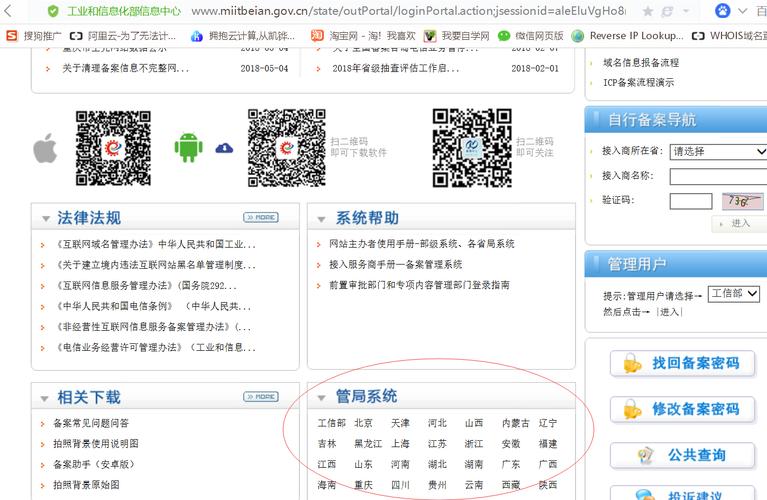Click the 接入商名称 input field
Image resolution: width=767 pixels, height=500 pixels.
pyautogui.click(x=718, y=176)
